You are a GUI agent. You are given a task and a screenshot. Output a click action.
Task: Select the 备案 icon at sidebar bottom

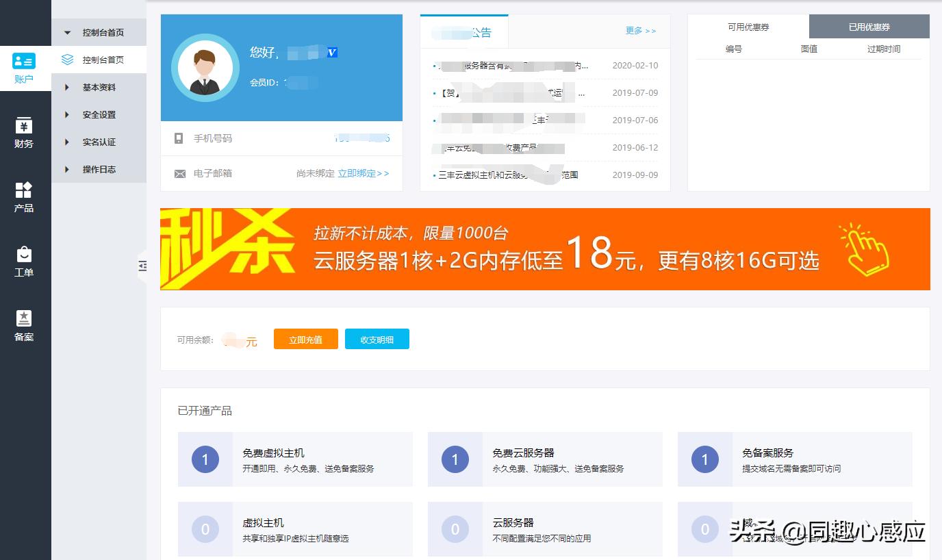[25, 318]
